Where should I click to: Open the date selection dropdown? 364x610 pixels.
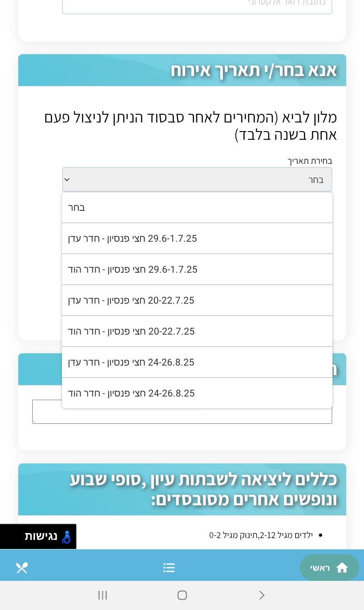197,179
